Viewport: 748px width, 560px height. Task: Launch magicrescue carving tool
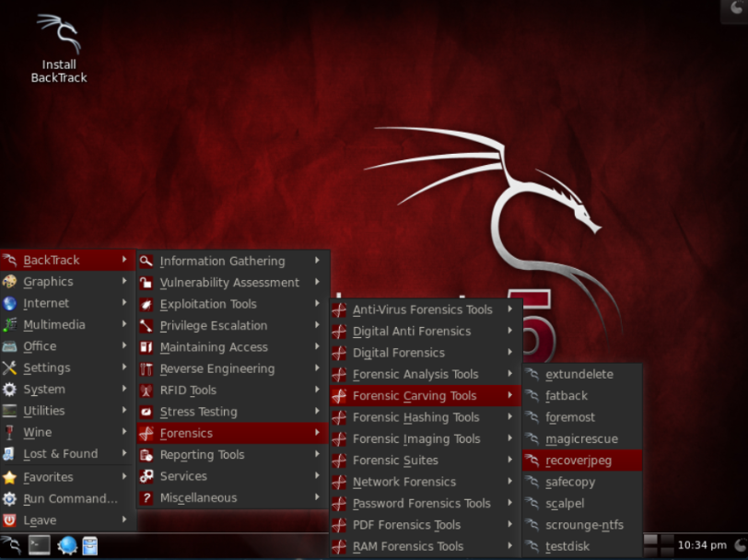(582, 438)
